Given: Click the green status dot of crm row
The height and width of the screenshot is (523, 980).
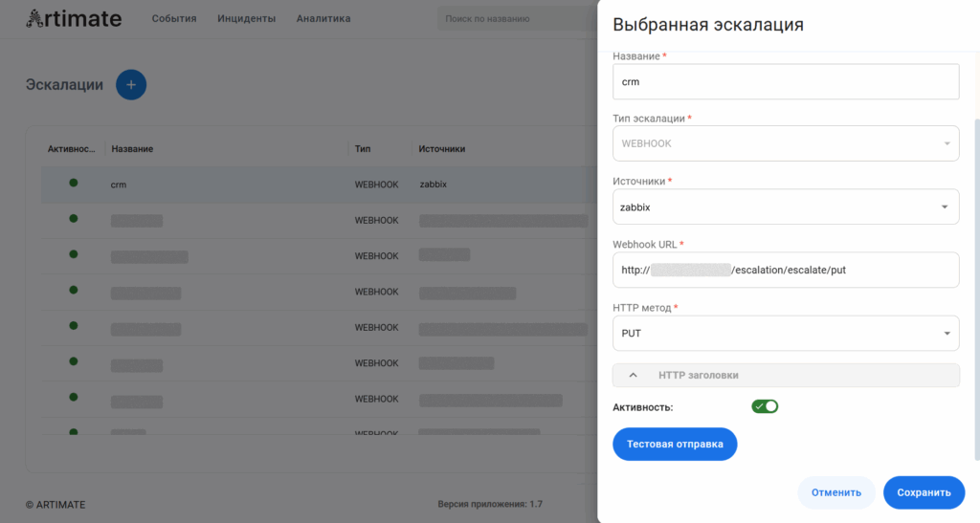Looking at the screenshot, I should 73,183.
